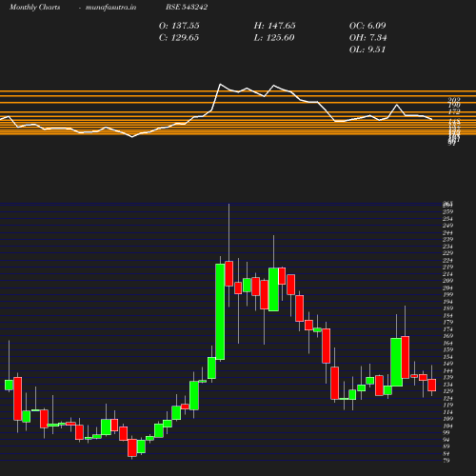Viewport: 476px width, 476px height.
Task: Click the last red candlestick on the far right
Action: (431, 385)
